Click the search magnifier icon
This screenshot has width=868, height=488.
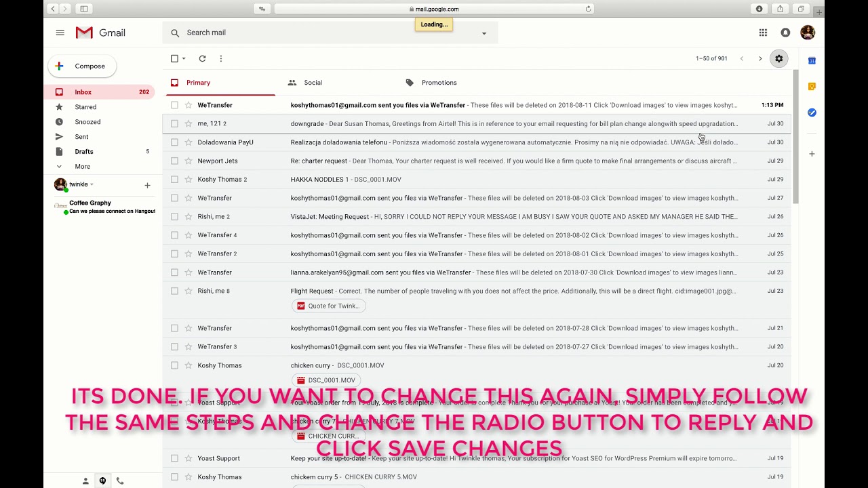pos(175,33)
